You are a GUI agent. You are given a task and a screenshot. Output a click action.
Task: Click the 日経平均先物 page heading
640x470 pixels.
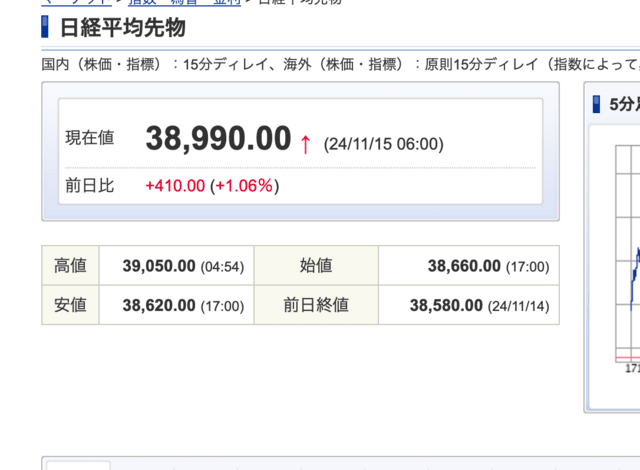(122, 28)
